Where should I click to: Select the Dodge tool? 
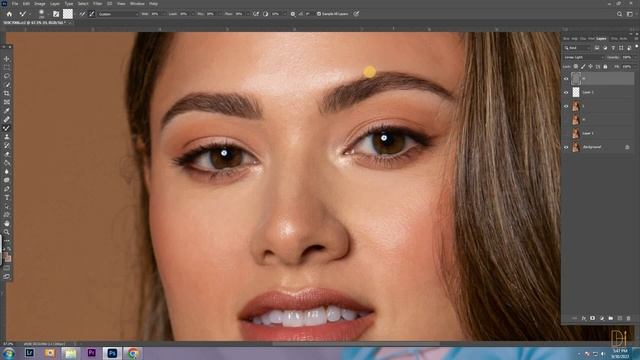[7, 180]
